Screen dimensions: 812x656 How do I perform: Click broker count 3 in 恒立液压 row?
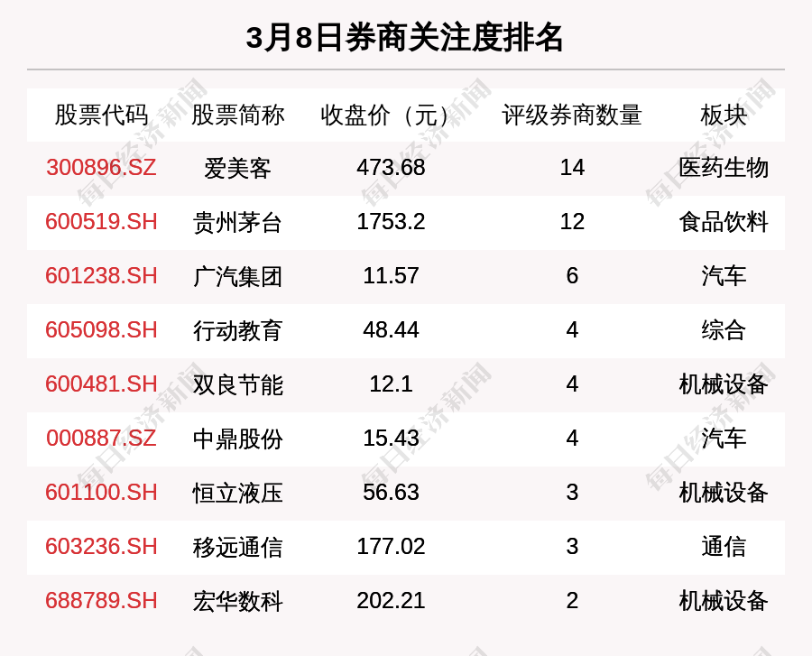(572, 492)
